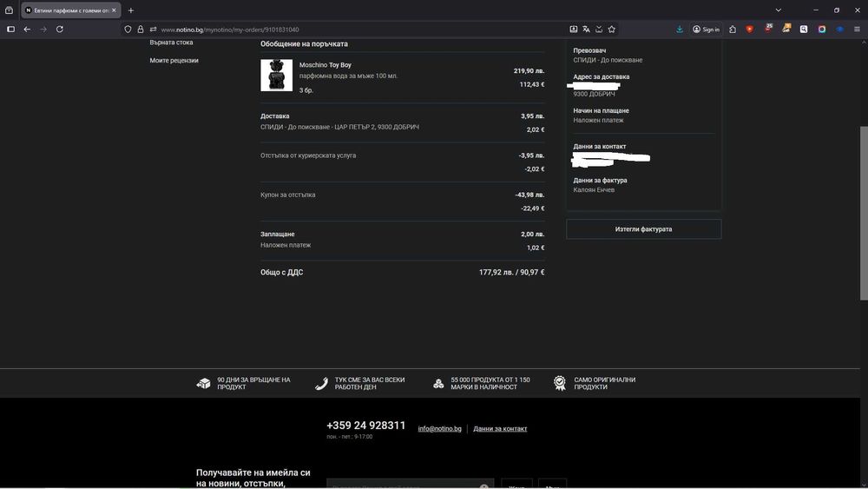
Task: List all tabs dropdown arrow
Action: click(x=779, y=10)
